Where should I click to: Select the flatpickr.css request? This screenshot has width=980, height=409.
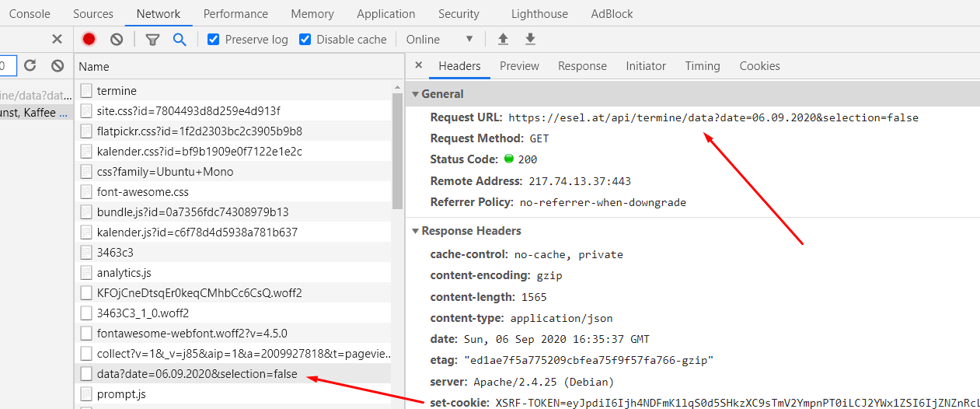(x=234, y=131)
